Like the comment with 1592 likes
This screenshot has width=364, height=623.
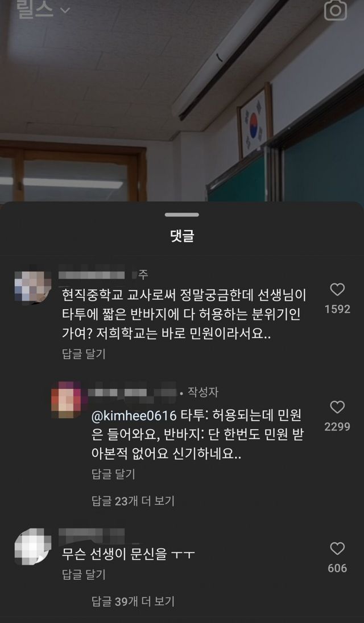point(337,290)
